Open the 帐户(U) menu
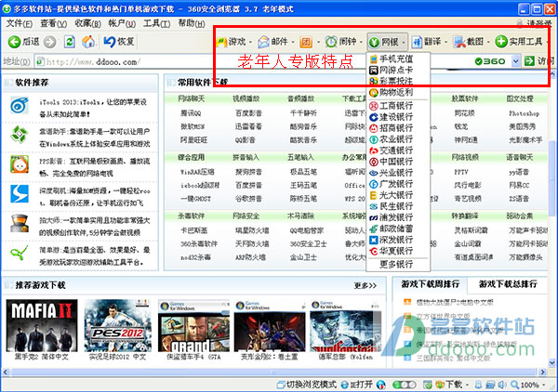The height and width of the screenshot is (392, 558). (x=122, y=23)
